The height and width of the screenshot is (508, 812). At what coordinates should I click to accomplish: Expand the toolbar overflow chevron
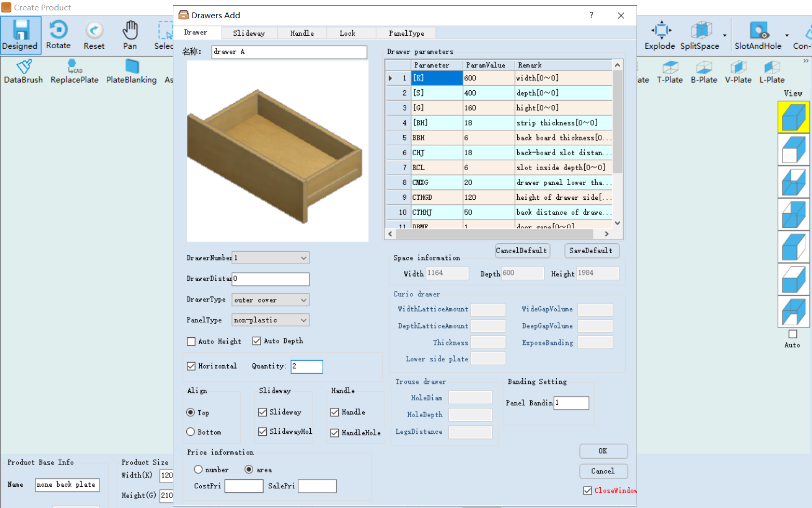coord(806,61)
